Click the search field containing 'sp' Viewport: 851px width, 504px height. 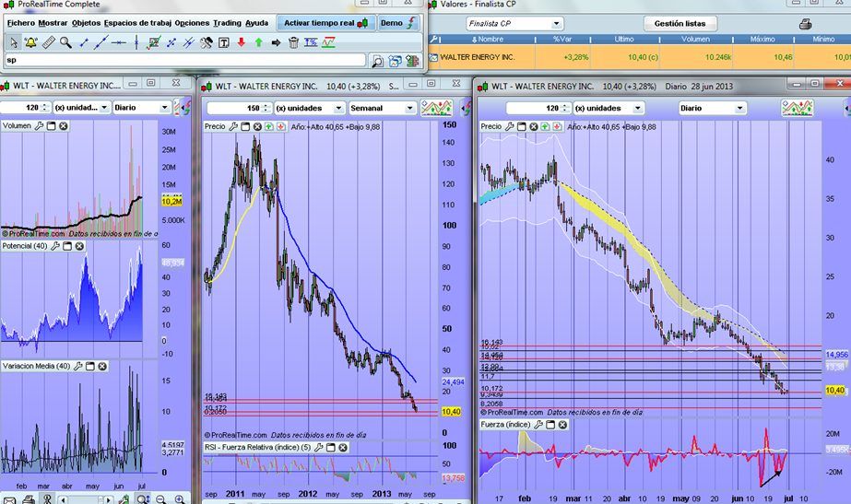pyautogui.click(x=184, y=61)
